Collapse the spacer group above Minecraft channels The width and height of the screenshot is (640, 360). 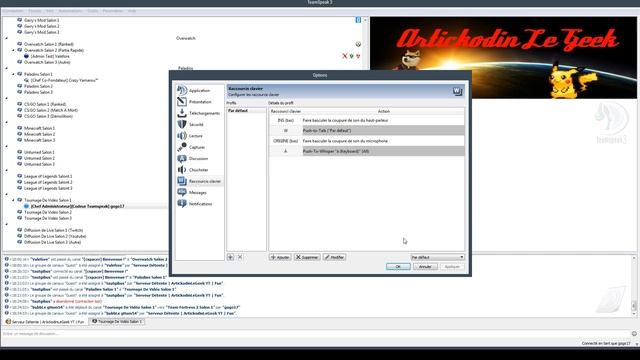tap(7, 122)
